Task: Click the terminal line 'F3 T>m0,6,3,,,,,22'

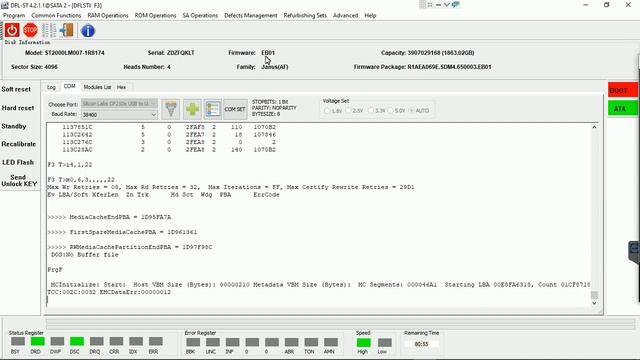Action: tap(81, 180)
